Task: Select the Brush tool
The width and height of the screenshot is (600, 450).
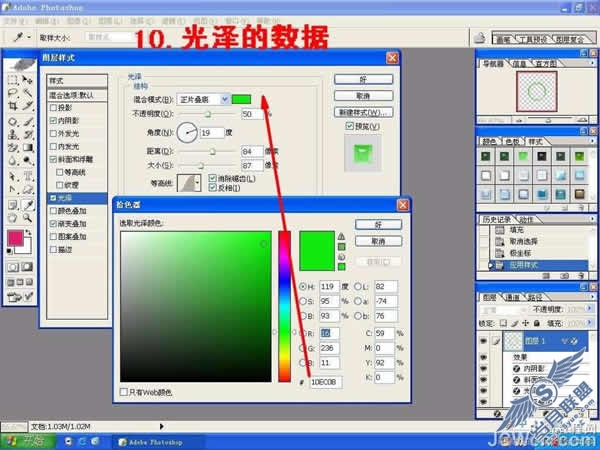Action: [x=27, y=122]
